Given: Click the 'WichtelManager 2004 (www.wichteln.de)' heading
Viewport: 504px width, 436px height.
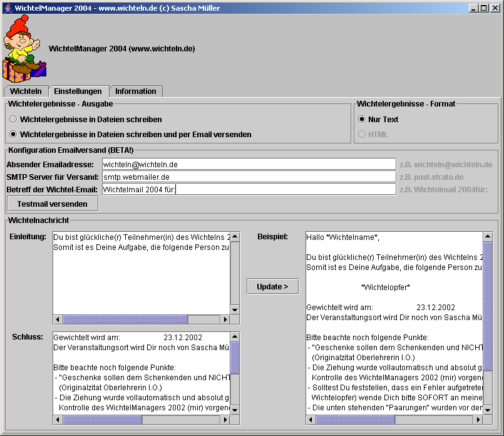Looking at the screenshot, I should (122, 49).
